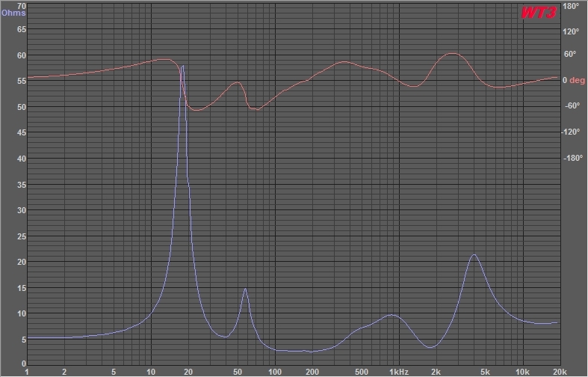Click the -180° phase axis label
588x377 pixels.
(x=572, y=158)
